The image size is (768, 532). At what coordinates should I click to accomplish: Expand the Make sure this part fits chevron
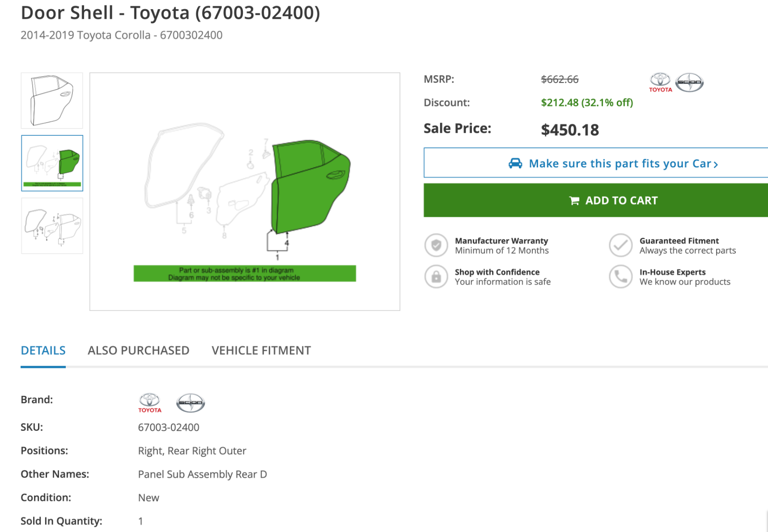point(717,164)
